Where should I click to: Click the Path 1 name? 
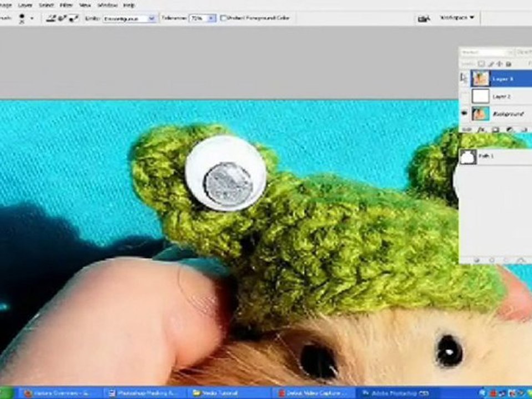[x=486, y=156]
